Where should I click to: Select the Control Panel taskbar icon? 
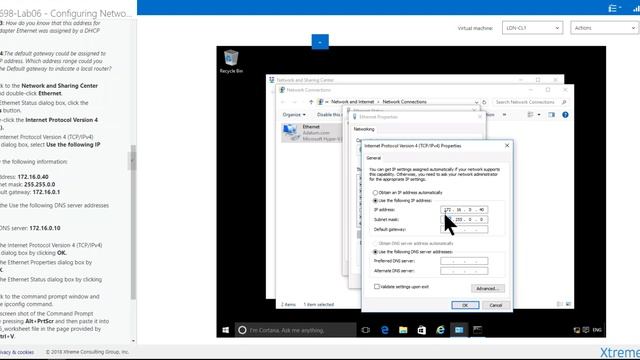tap(459, 330)
